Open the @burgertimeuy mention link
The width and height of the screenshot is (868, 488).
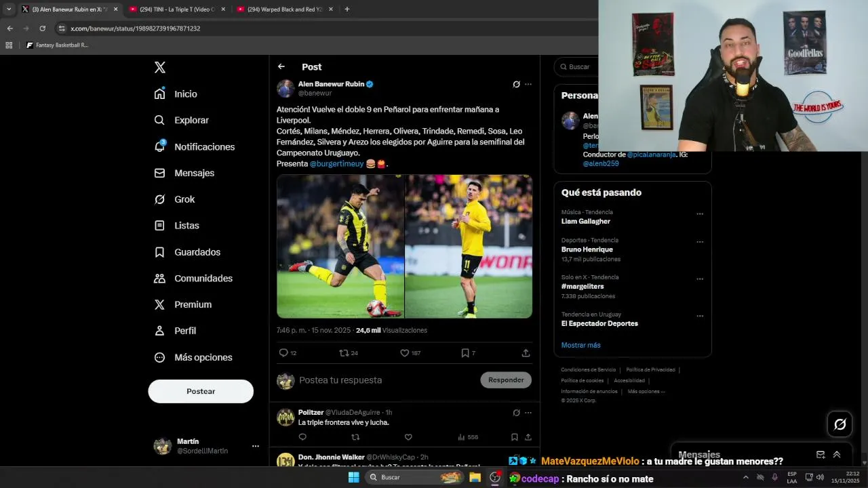(337, 163)
